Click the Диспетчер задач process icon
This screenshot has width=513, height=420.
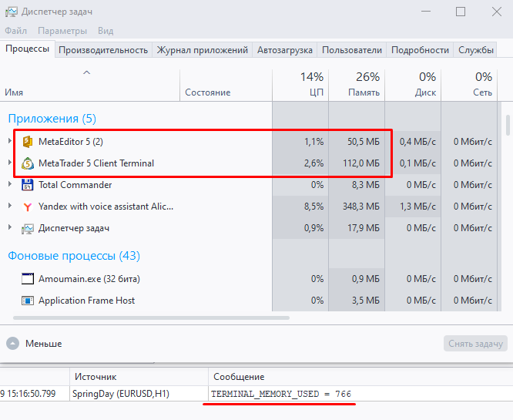tap(28, 228)
